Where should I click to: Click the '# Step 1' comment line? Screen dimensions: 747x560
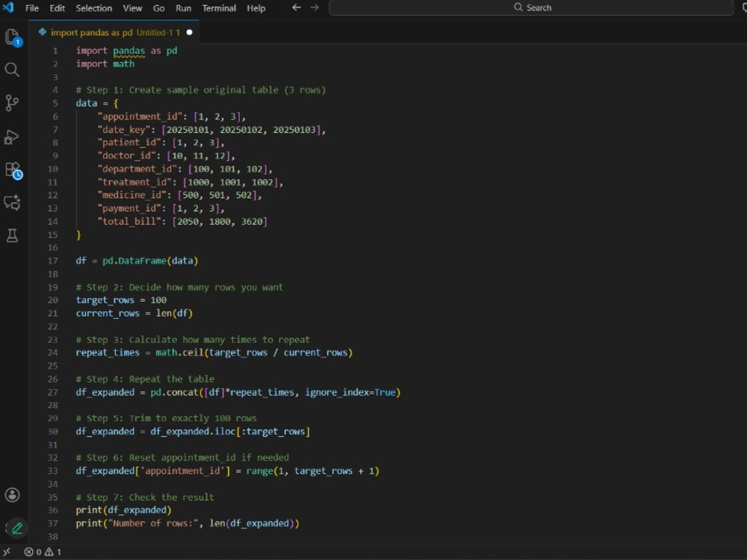pyautogui.click(x=200, y=90)
